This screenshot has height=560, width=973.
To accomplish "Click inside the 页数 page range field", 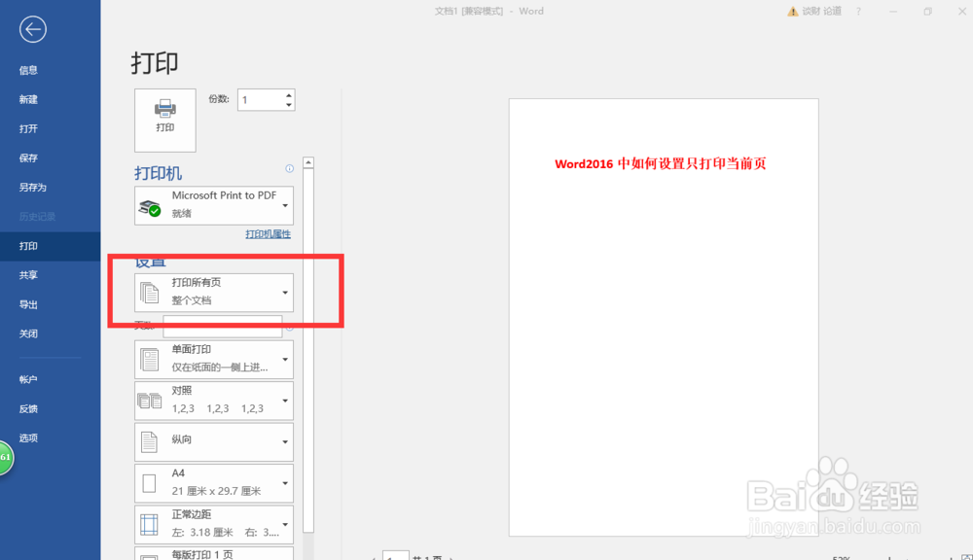I will [x=222, y=326].
